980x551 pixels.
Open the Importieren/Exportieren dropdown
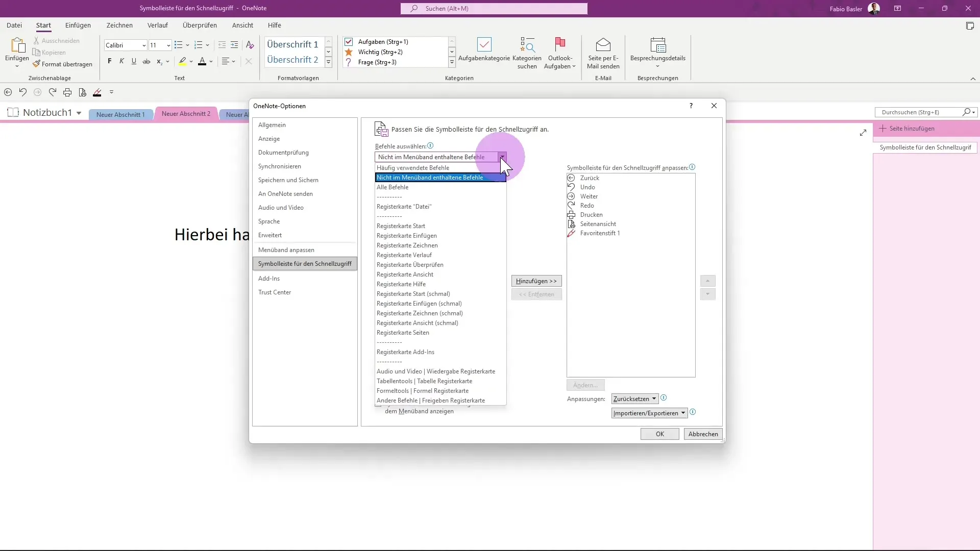tap(649, 413)
